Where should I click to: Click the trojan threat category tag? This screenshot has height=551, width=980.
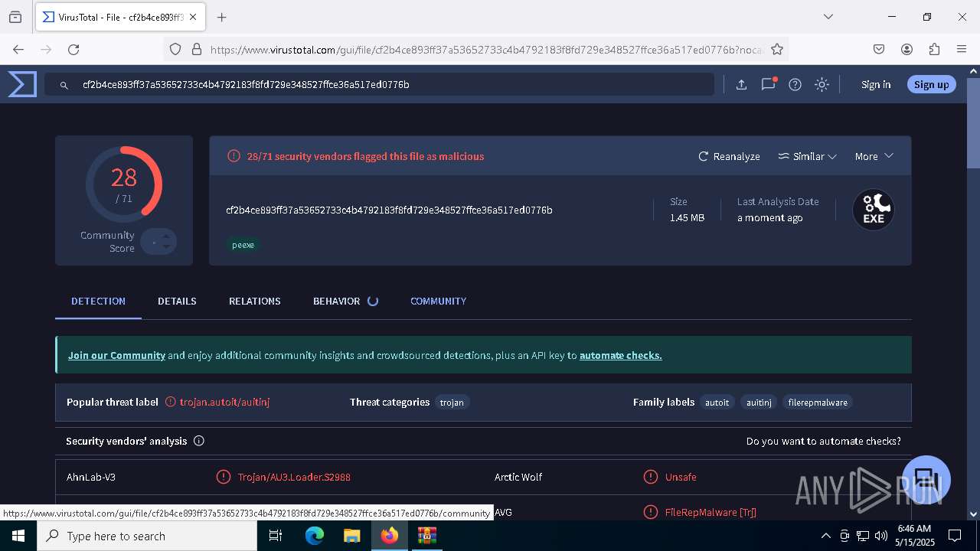click(452, 402)
